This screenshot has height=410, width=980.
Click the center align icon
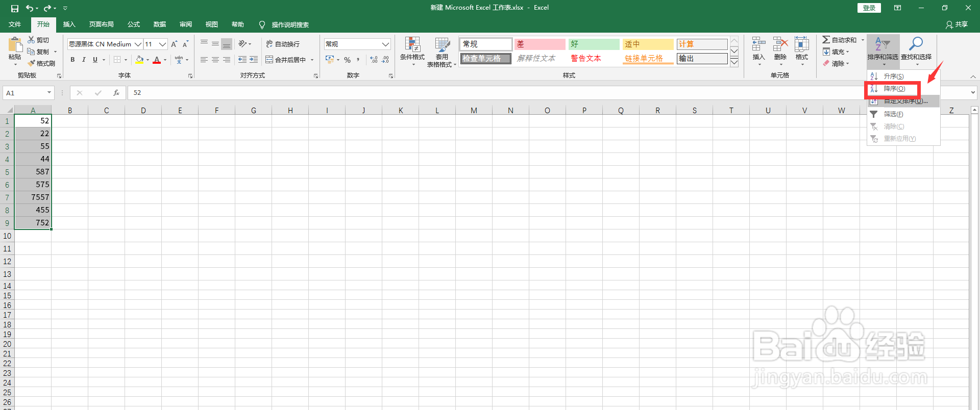tap(215, 60)
